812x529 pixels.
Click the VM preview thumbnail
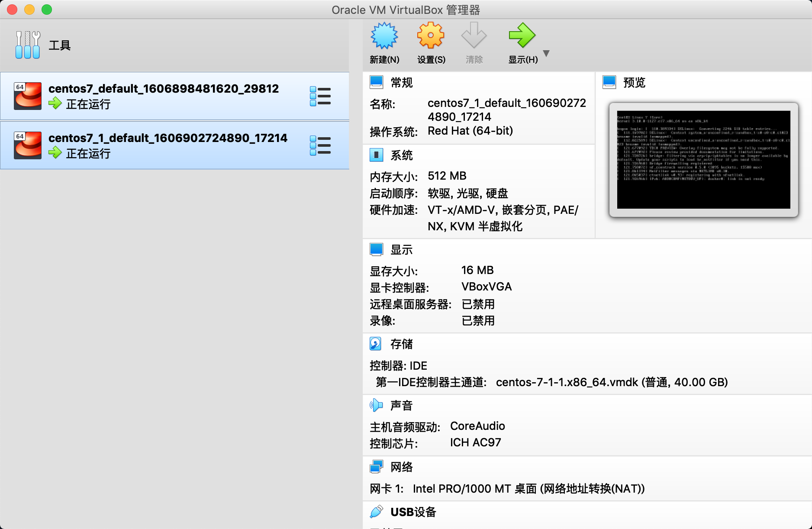[x=704, y=160]
